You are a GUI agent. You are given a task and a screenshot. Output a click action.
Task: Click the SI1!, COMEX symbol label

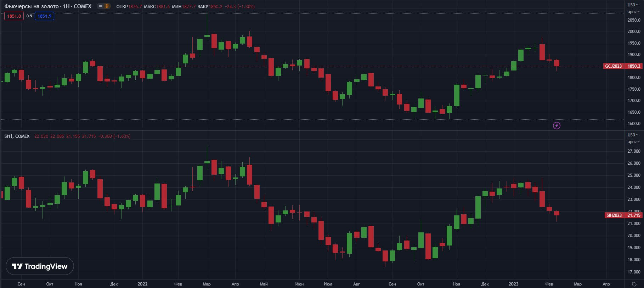pos(17,136)
